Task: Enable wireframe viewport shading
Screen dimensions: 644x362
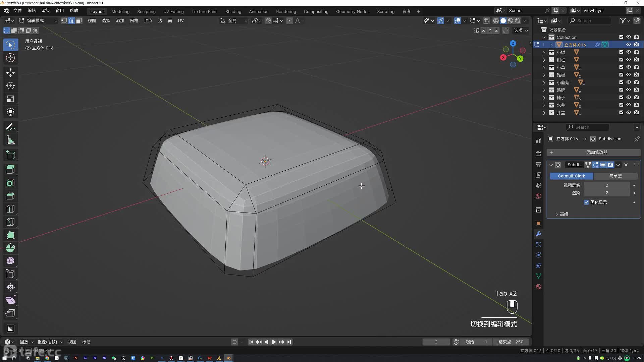Action: pos(496,21)
